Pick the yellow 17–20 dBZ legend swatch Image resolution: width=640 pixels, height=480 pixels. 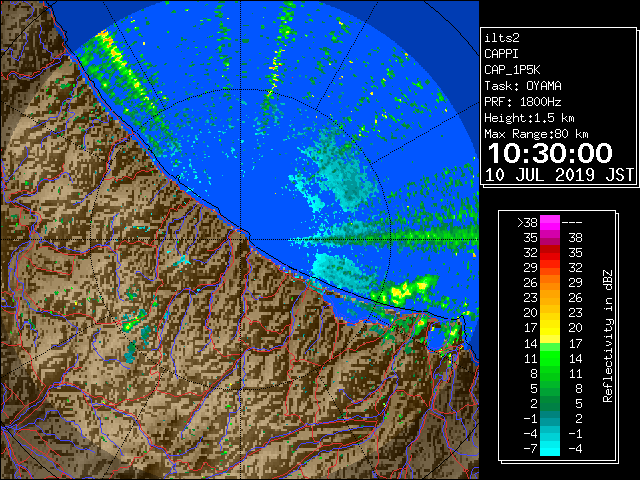[x=550, y=328]
